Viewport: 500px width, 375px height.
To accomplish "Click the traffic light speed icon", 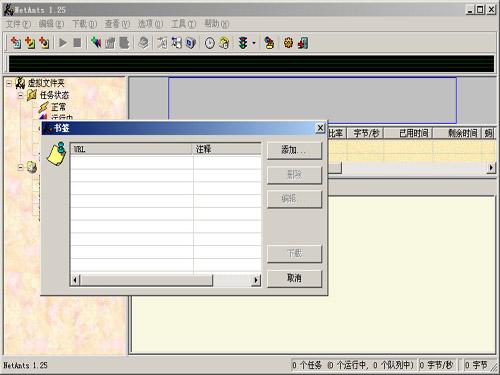I will click(x=243, y=43).
